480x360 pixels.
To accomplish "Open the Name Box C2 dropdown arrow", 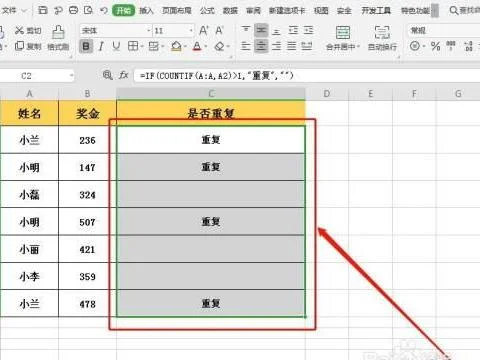I will [71, 76].
